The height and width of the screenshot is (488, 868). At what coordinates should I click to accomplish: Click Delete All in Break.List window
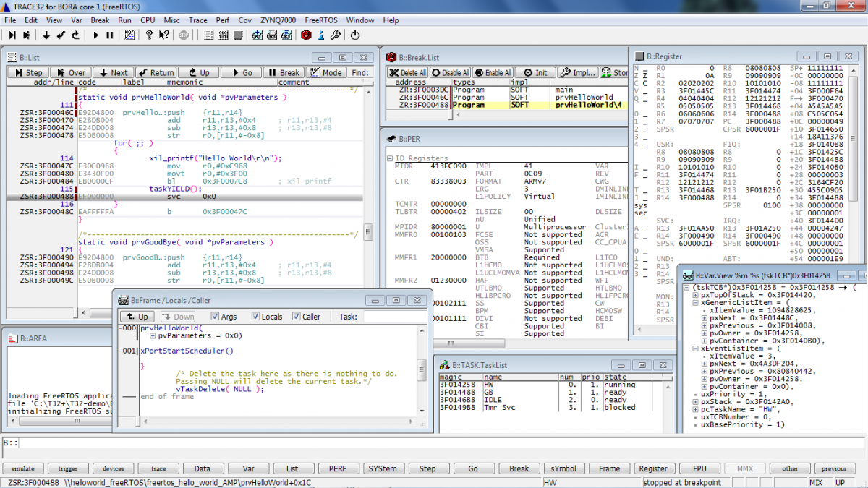(407, 72)
